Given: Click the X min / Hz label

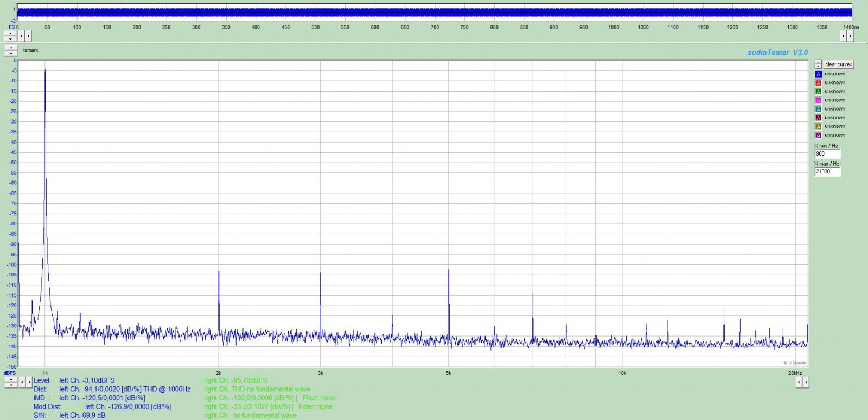Looking at the screenshot, I should 826,146.
